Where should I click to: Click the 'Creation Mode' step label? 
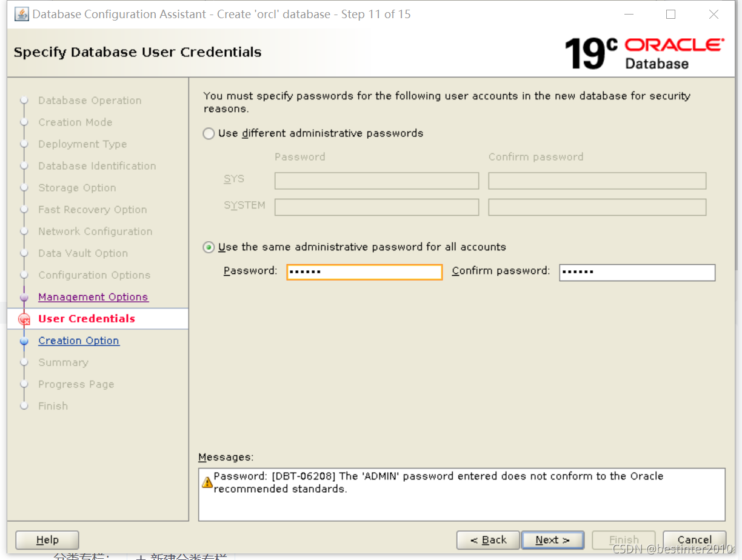tap(75, 122)
